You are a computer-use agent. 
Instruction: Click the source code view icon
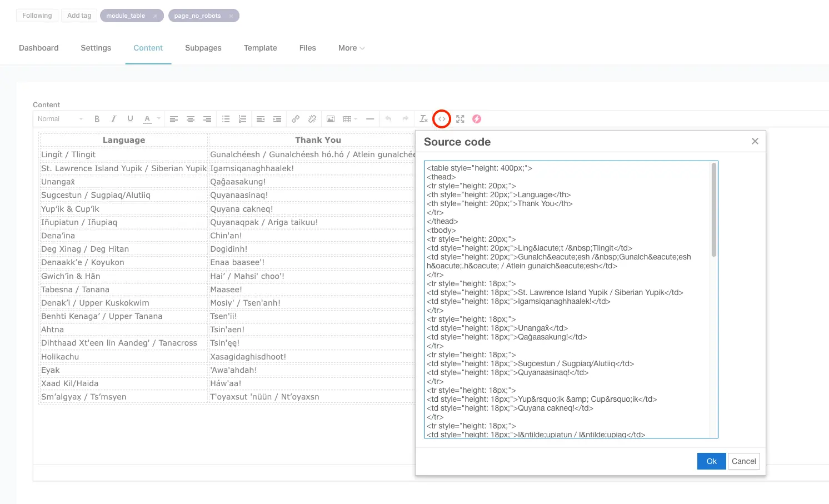(442, 119)
